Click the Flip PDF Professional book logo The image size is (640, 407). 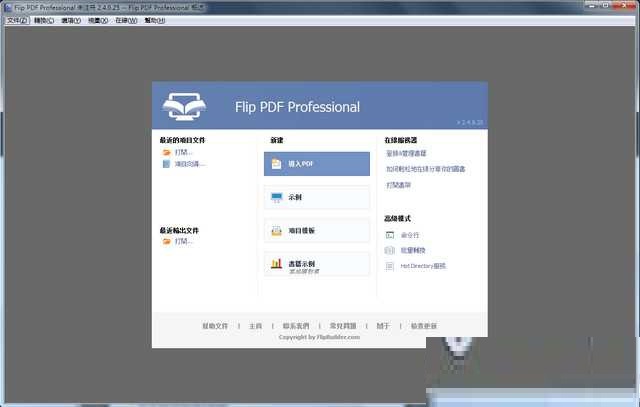click(188, 106)
